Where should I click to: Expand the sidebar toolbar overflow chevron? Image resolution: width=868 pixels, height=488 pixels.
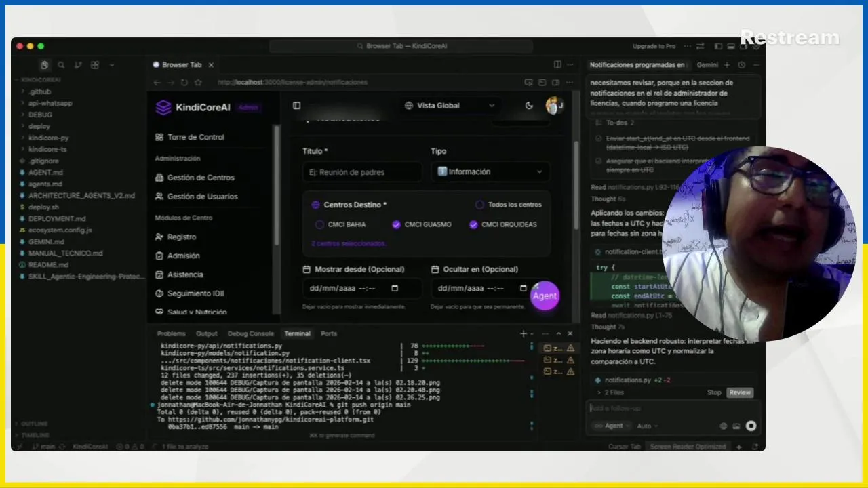coord(111,65)
